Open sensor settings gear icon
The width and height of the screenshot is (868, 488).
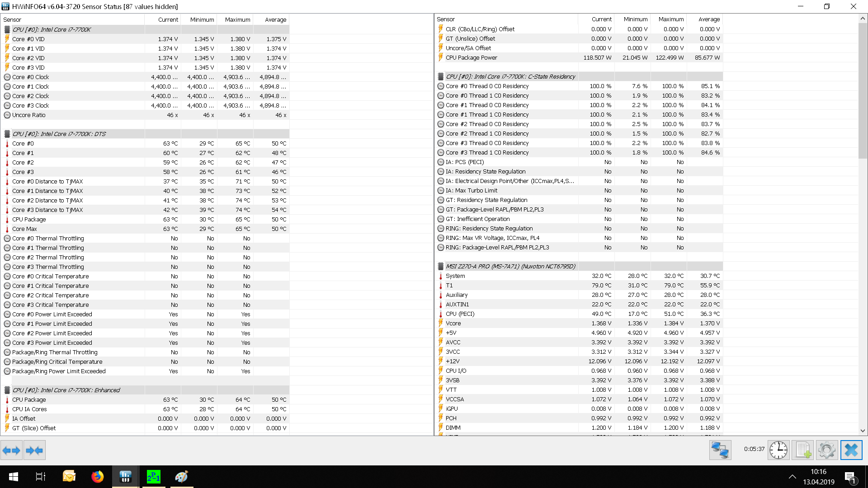pyautogui.click(x=827, y=450)
